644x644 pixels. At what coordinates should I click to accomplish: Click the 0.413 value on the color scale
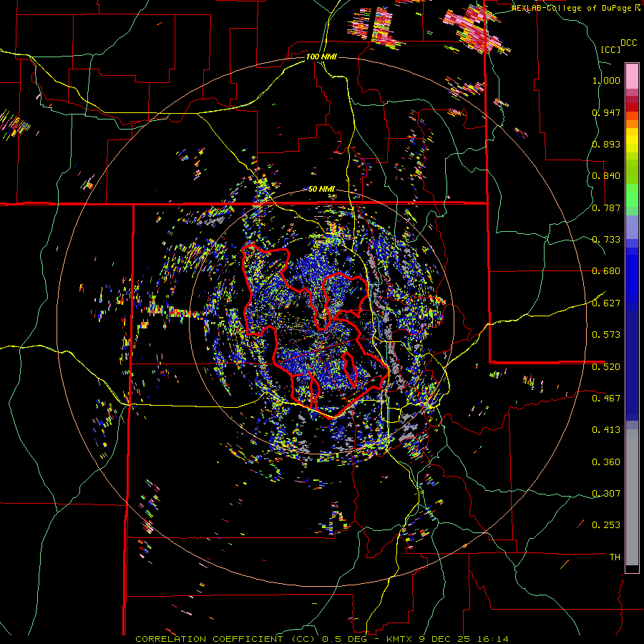[x=606, y=430]
